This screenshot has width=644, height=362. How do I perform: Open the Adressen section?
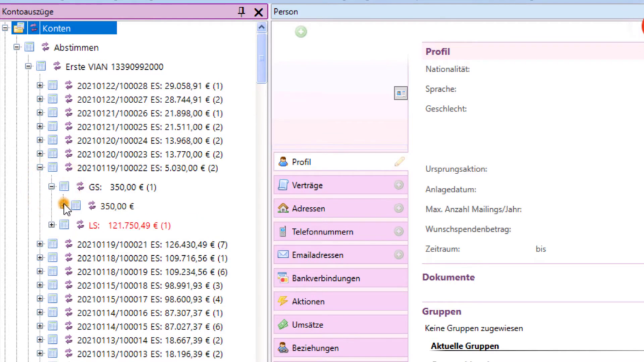pyautogui.click(x=340, y=209)
